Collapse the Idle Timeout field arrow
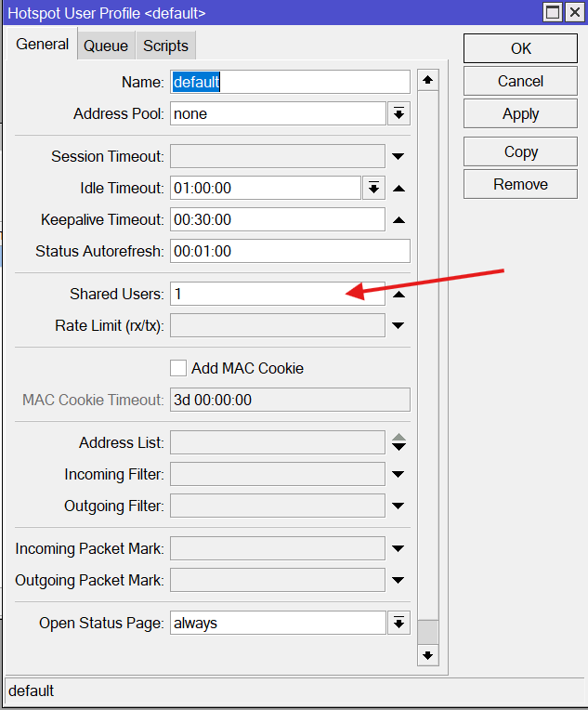This screenshot has height=710, width=588. click(x=399, y=189)
